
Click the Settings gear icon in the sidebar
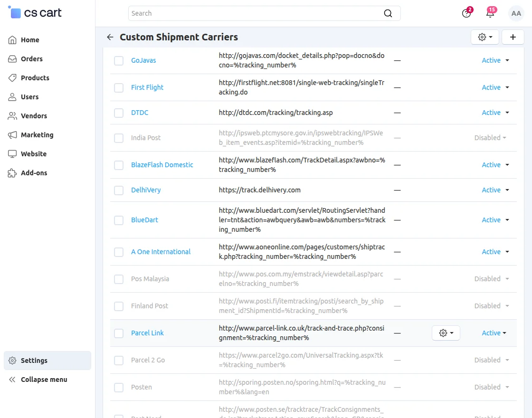(x=12, y=361)
